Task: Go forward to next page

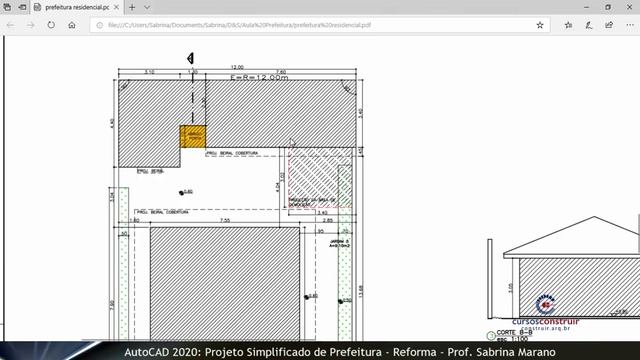Action: (31, 25)
